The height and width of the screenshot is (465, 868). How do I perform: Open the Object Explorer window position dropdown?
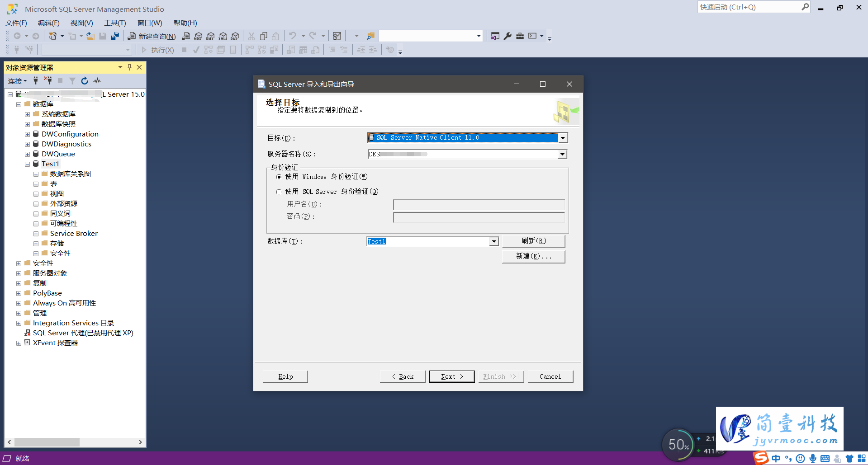coord(120,67)
